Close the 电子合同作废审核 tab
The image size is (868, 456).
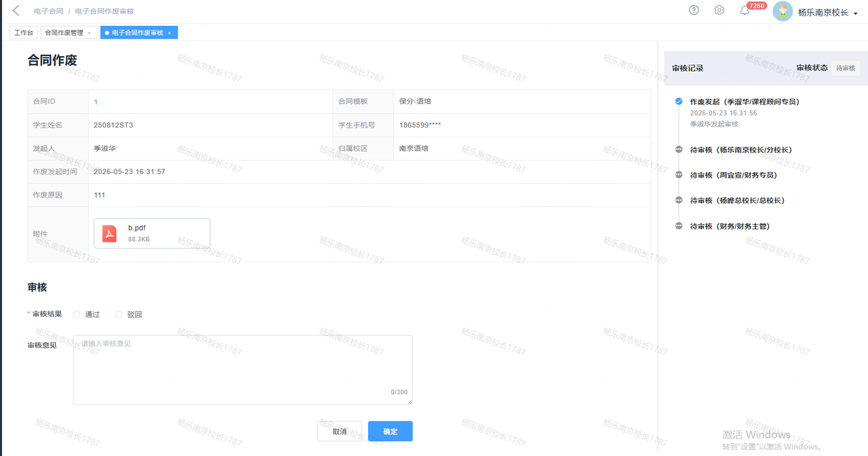point(169,33)
